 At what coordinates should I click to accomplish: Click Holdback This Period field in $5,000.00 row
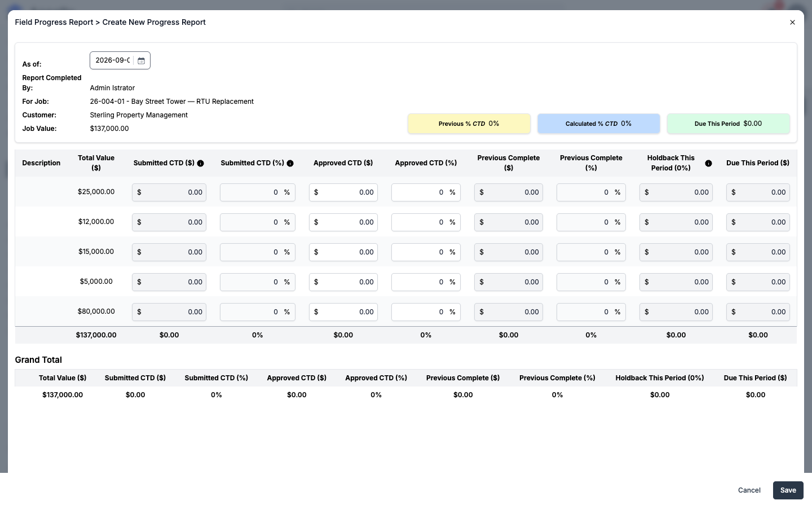(676, 282)
